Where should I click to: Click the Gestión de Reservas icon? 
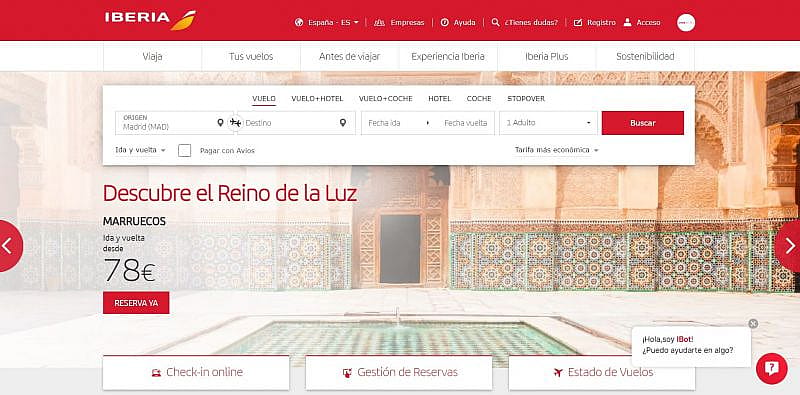tap(347, 373)
